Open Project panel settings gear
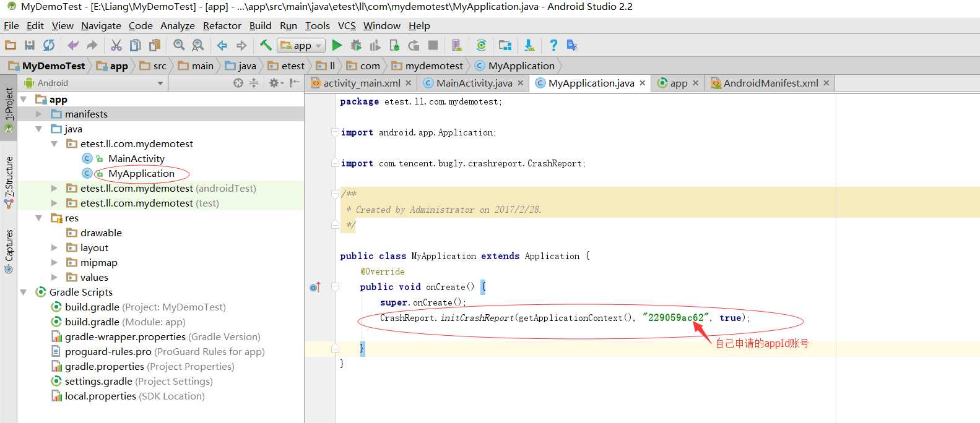 coord(275,83)
